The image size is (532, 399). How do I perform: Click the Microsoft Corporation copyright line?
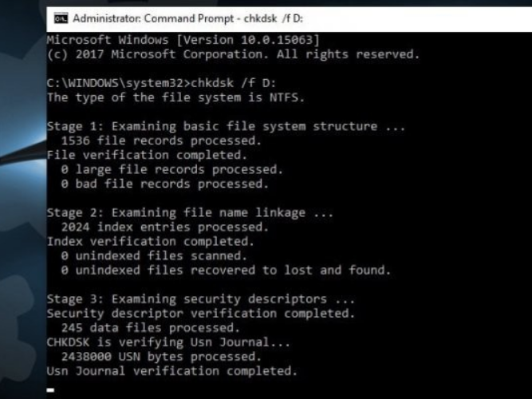(233, 54)
